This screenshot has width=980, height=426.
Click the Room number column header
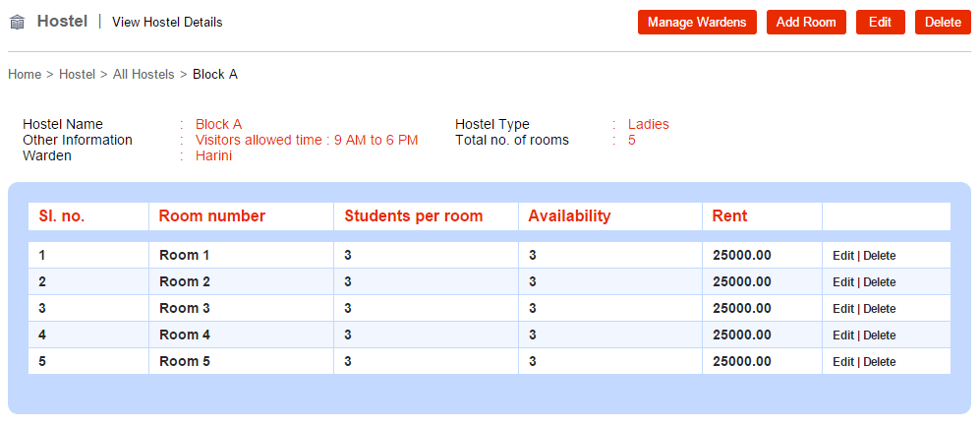(212, 216)
